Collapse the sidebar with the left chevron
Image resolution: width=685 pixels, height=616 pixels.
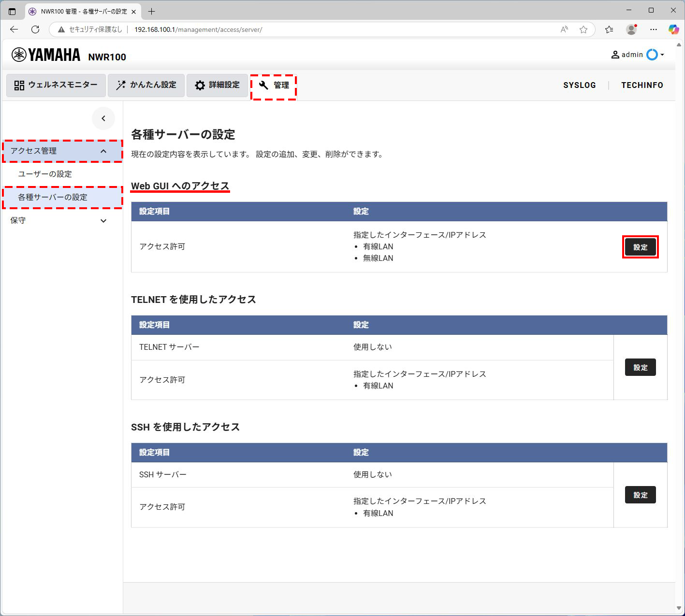103,118
